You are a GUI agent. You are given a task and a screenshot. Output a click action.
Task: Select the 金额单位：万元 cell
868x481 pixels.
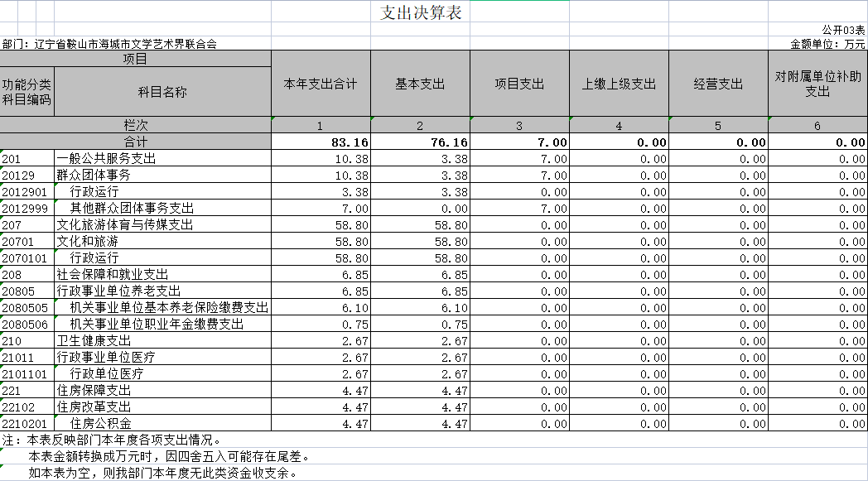[x=827, y=44]
